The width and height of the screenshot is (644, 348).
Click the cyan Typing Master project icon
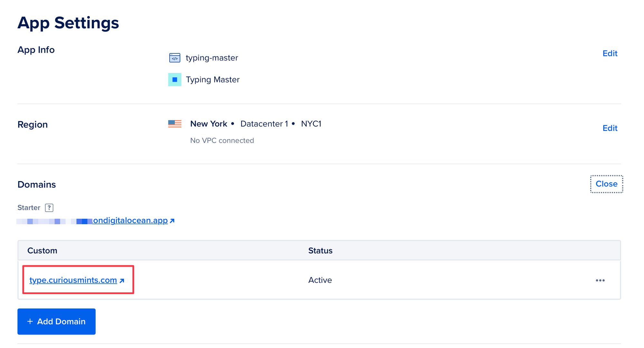click(175, 80)
